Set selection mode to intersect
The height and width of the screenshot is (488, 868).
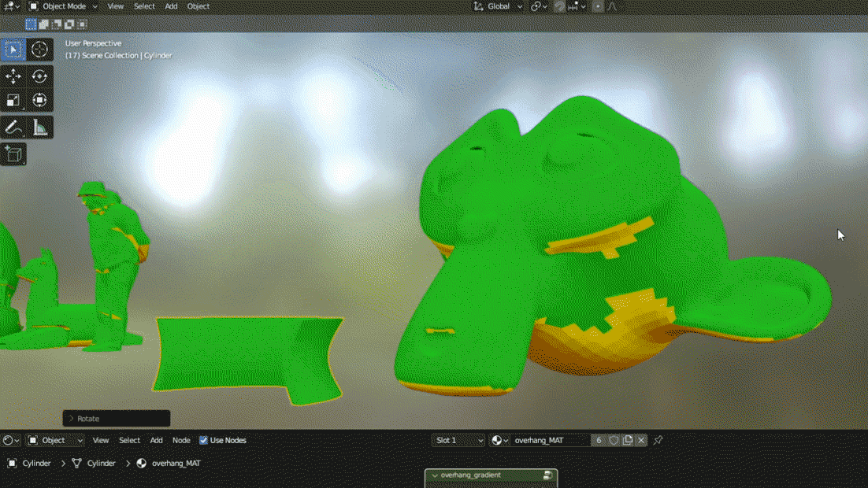(x=82, y=24)
